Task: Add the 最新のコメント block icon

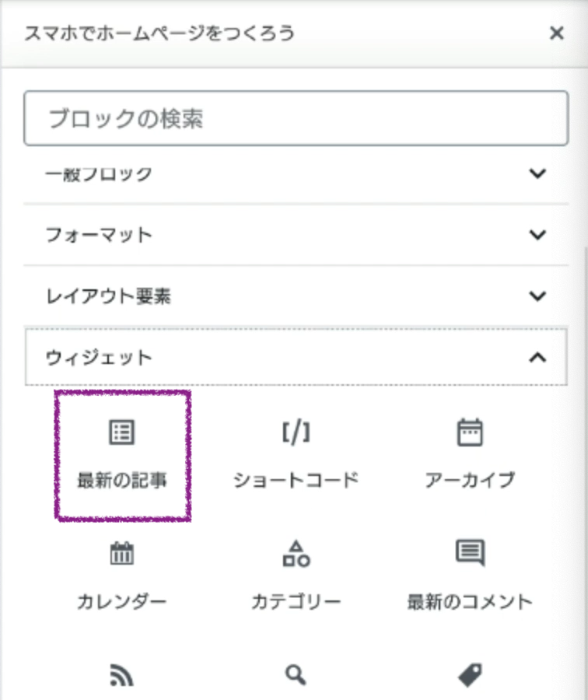Action: click(x=470, y=553)
